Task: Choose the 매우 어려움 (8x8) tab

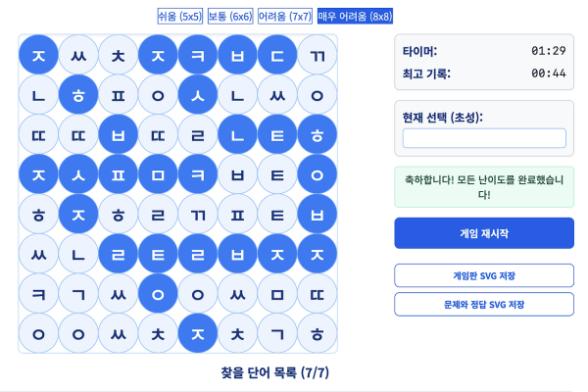Action: pos(355,17)
